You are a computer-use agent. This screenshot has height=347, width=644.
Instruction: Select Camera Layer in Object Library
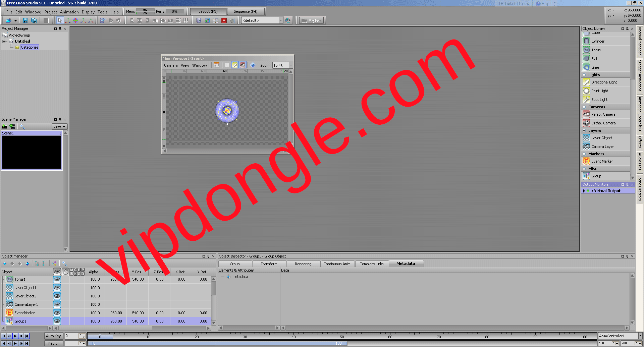tap(606, 147)
